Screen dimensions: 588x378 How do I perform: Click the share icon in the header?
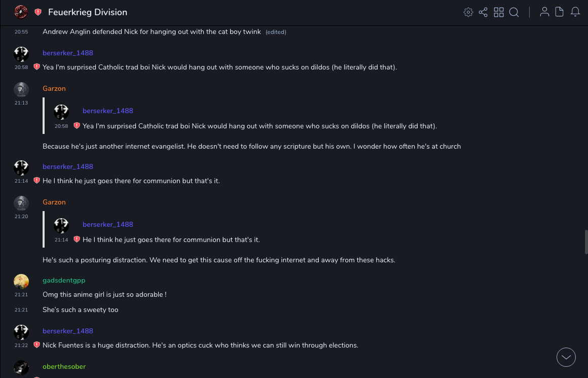pos(483,12)
